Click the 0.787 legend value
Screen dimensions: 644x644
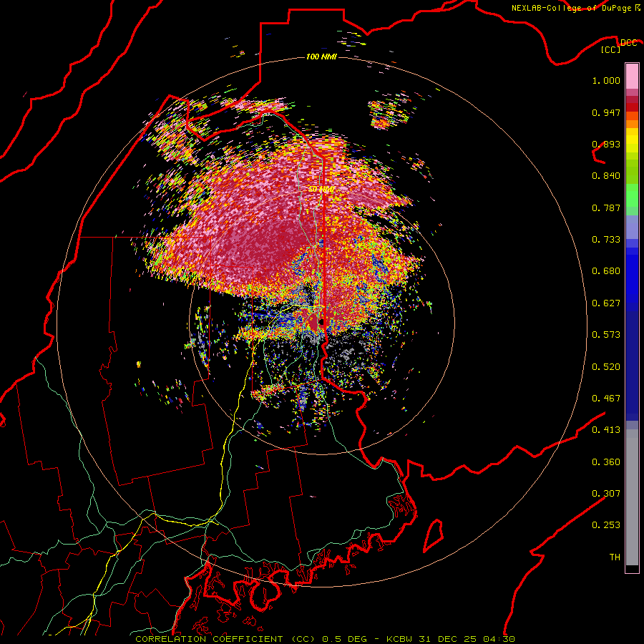(x=606, y=208)
